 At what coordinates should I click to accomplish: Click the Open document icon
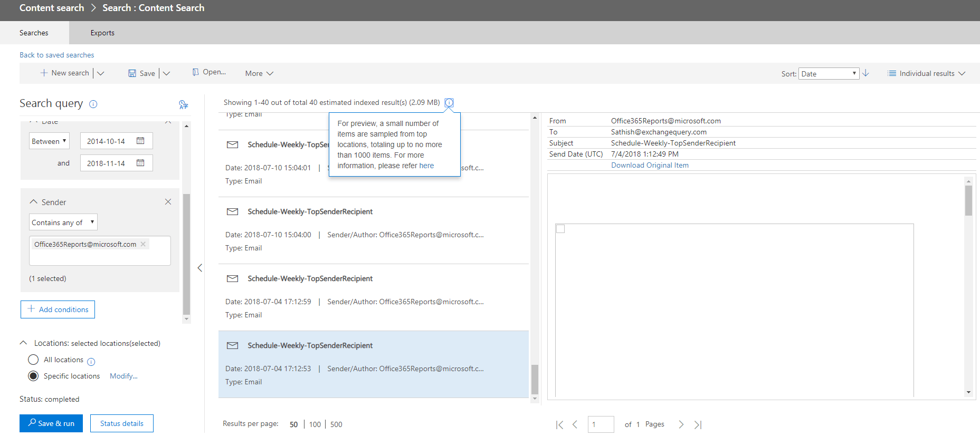[196, 72]
